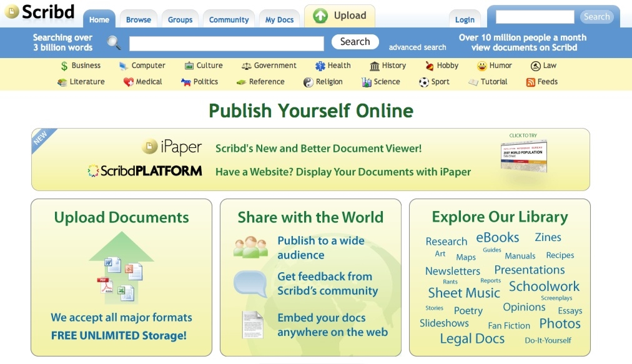Image resolution: width=632 pixels, height=364 pixels.
Task: Click the Politics donkey icon
Action: pos(186,82)
